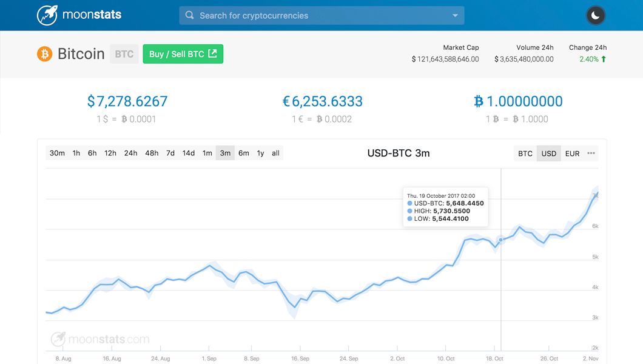Click the moonstats wordmark in header
Image resolution: width=643 pixels, height=364 pixels.
(92, 15)
